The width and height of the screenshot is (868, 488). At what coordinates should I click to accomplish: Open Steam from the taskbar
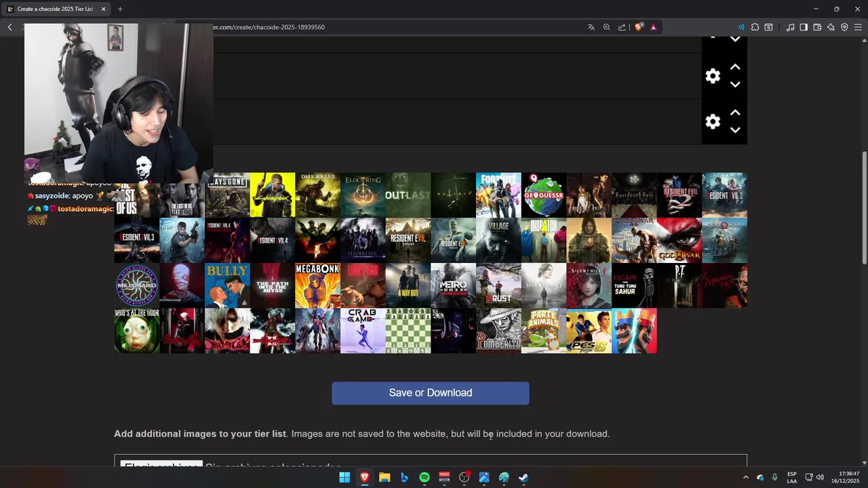click(524, 477)
